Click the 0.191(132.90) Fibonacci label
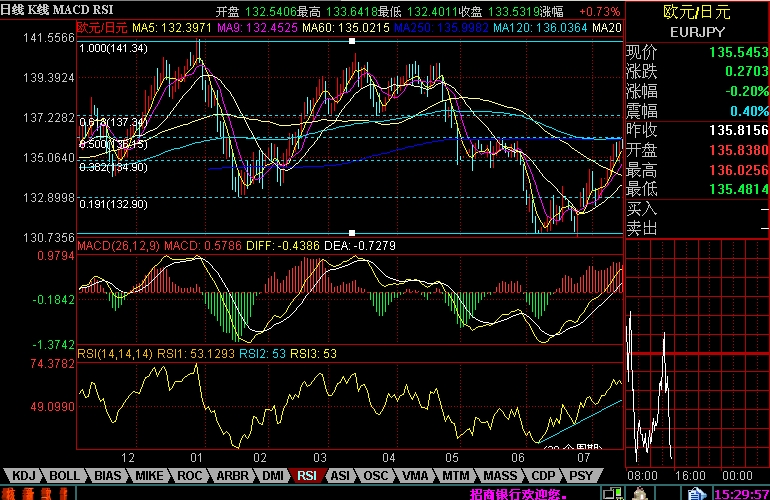Viewport: 770px width, 500px height. (x=113, y=204)
